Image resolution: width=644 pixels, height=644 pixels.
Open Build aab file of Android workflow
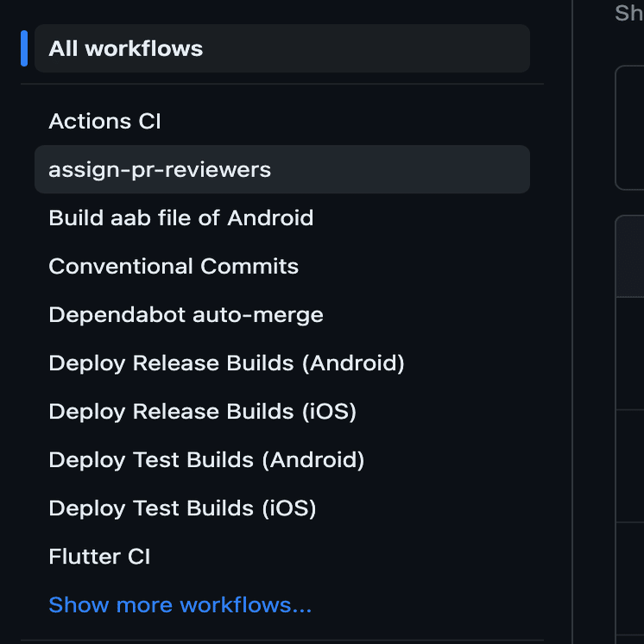[282, 218]
